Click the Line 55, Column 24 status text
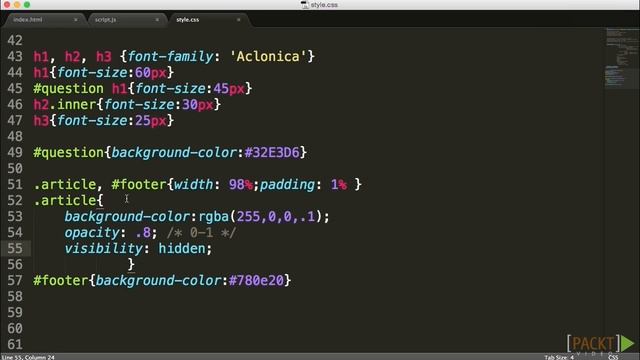Image resolution: width=640 pixels, height=360 pixels. 28,357
